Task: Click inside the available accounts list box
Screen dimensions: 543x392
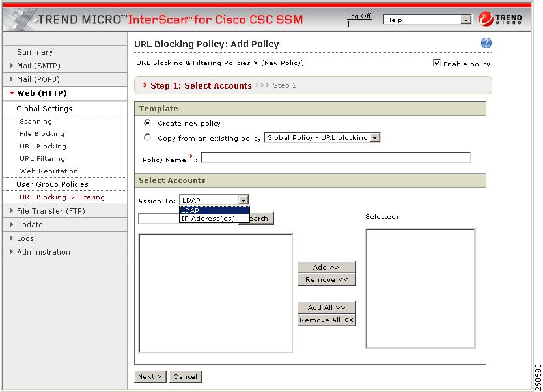Action: coord(216,294)
